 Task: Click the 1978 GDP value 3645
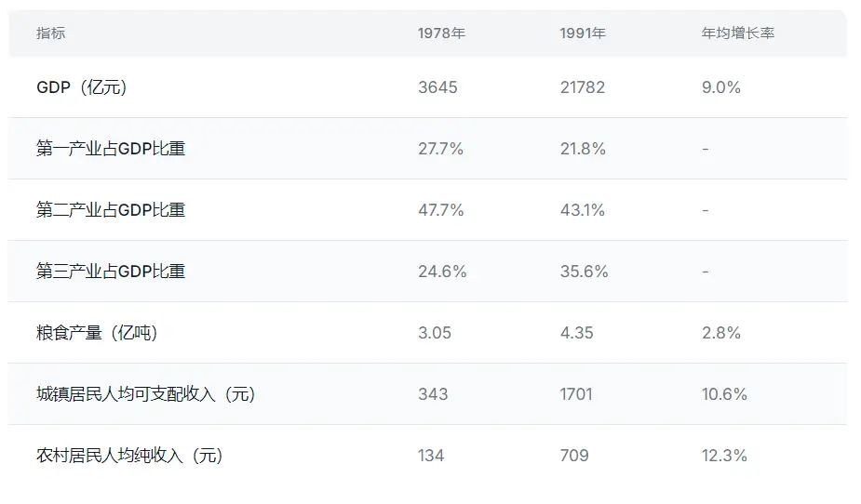pyautogui.click(x=437, y=87)
